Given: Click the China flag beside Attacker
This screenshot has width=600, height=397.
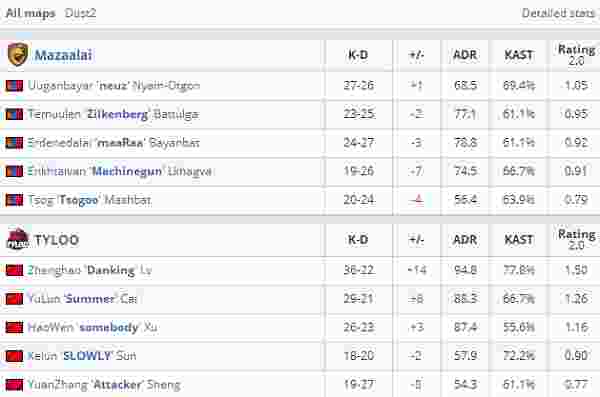Looking at the screenshot, I should (x=15, y=384).
